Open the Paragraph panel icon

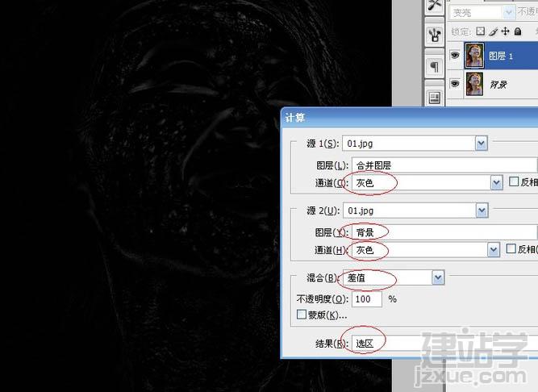coord(435,66)
